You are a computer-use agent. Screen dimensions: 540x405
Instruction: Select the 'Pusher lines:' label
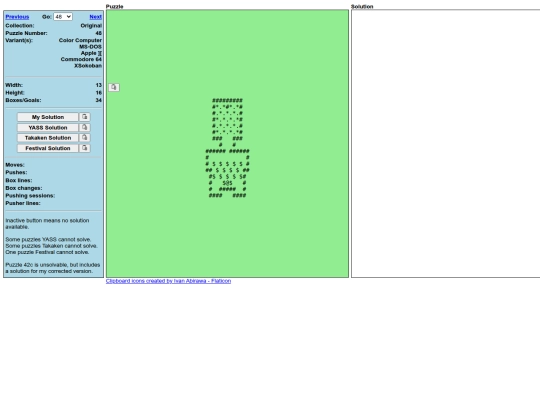(23, 203)
